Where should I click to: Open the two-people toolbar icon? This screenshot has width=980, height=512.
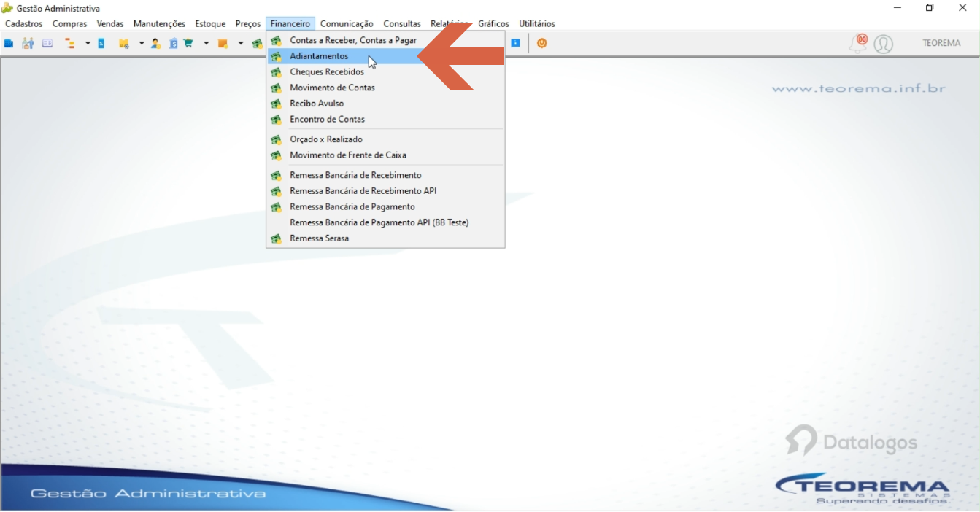click(x=28, y=43)
